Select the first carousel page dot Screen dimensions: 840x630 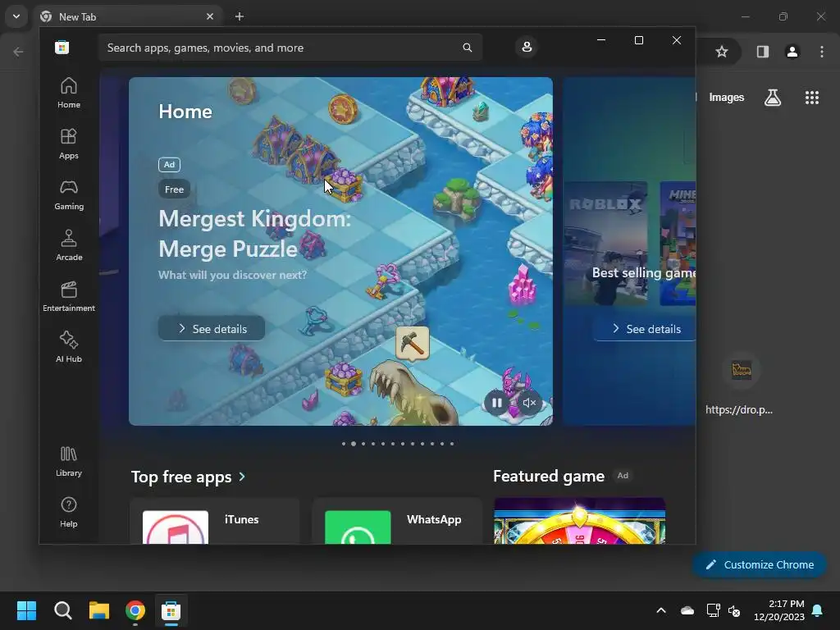click(x=344, y=444)
